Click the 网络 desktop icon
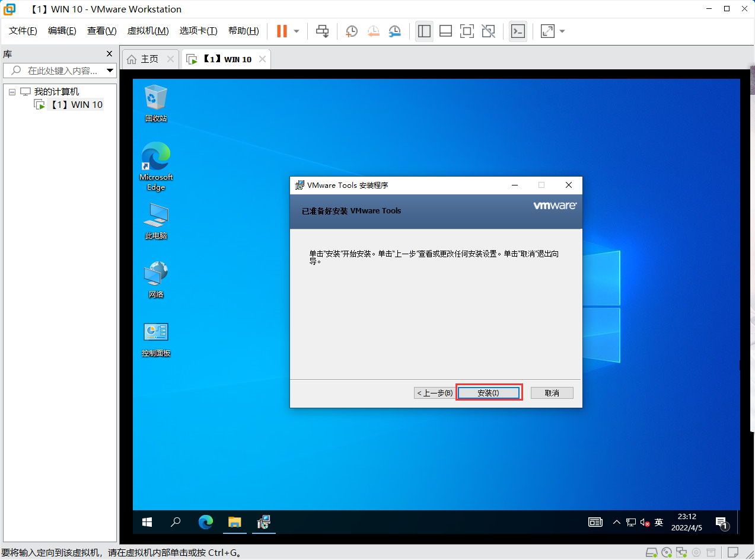This screenshot has height=560, width=755. tap(156, 280)
